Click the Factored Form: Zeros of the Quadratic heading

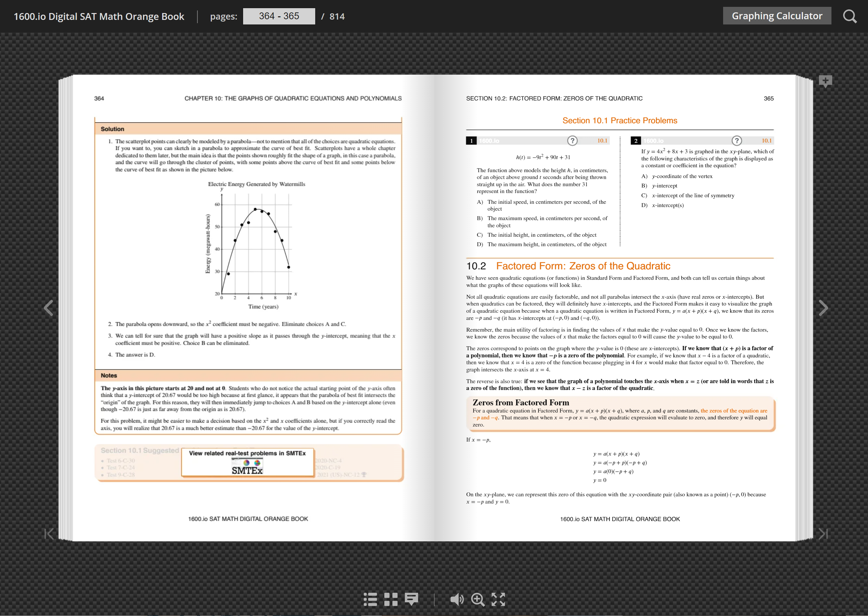(583, 266)
